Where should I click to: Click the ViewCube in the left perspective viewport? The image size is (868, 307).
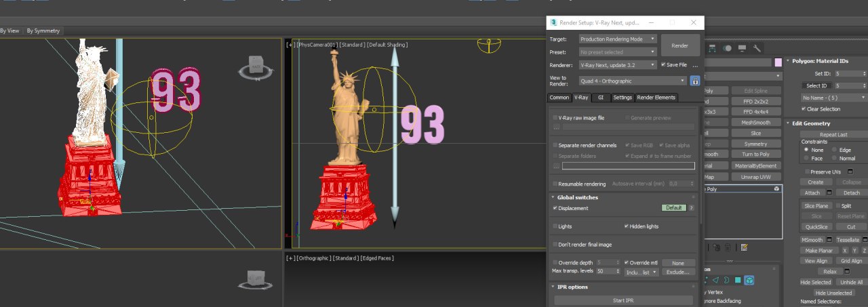255,66
